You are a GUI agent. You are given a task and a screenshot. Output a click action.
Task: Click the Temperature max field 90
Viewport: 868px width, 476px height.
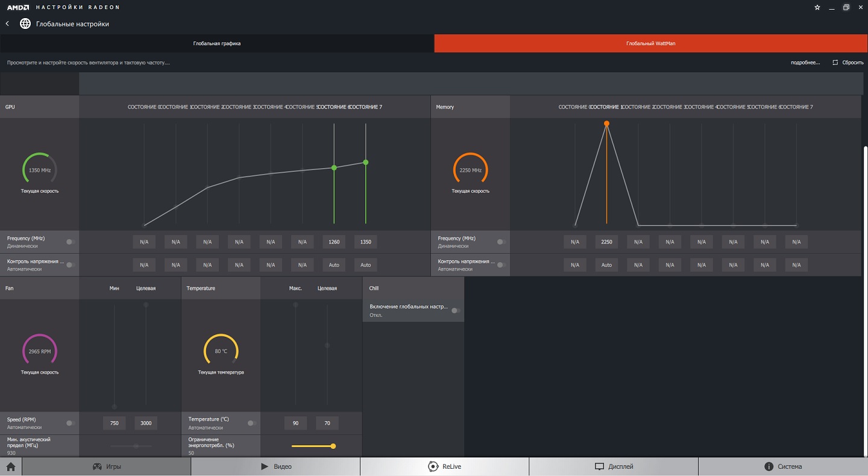(295, 423)
